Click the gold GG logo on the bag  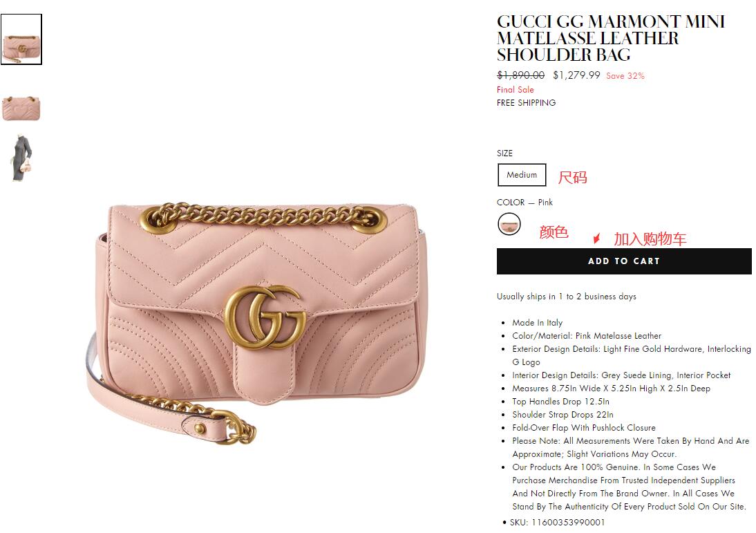click(x=265, y=317)
